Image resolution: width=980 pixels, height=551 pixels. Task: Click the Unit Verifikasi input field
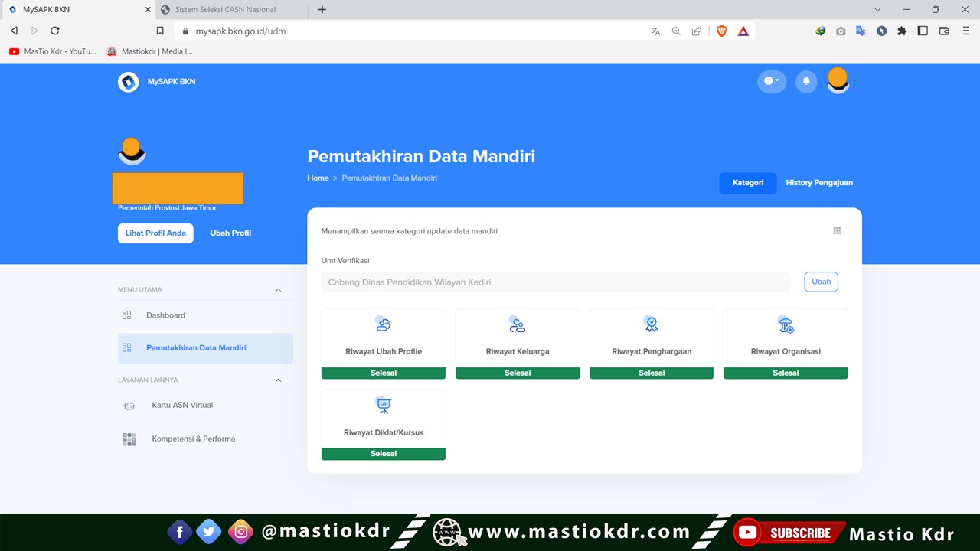(x=555, y=282)
